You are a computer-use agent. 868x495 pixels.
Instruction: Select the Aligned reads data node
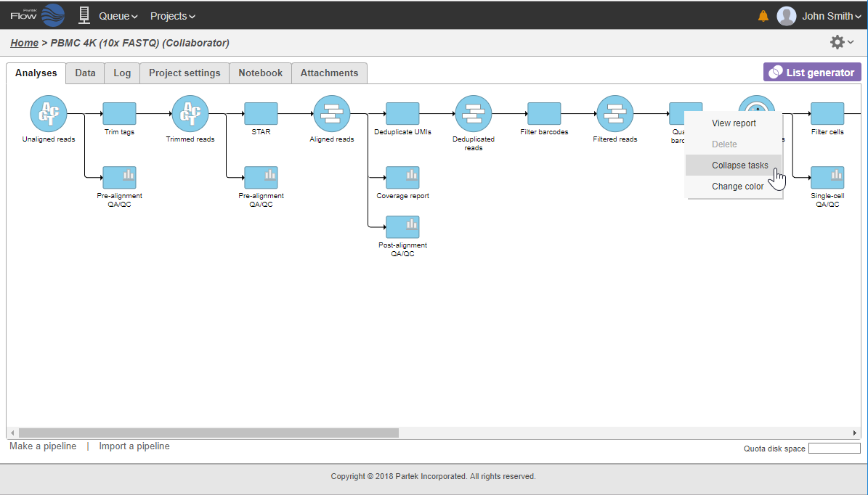(332, 114)
